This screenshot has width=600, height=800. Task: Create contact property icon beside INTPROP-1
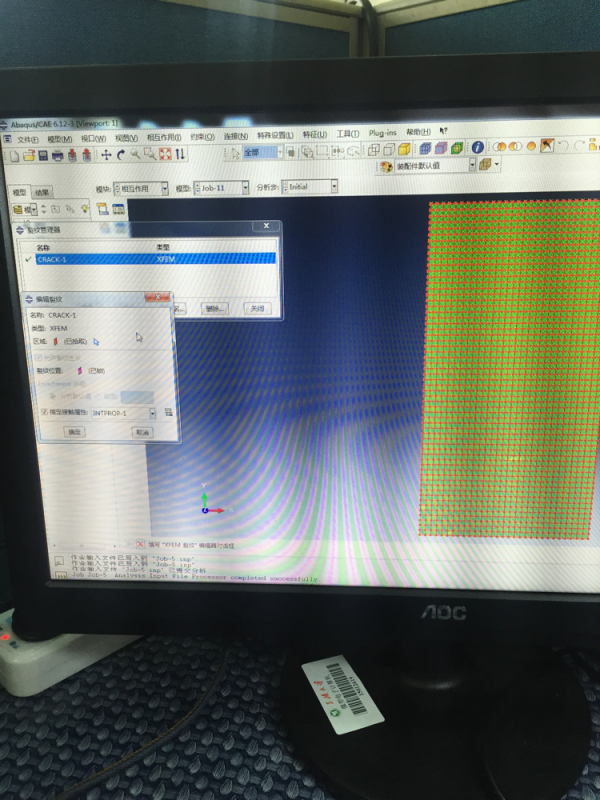168,412
